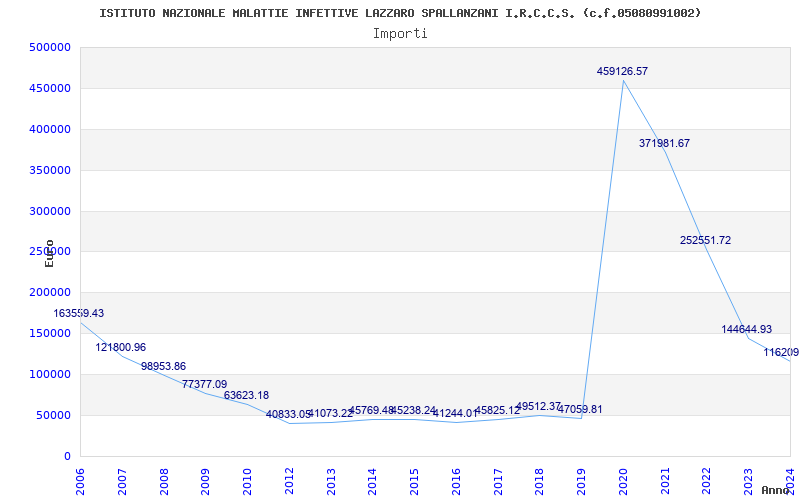Click the x-axis year 2020
This screenshot has width=800, height=500.
[623, 482]
